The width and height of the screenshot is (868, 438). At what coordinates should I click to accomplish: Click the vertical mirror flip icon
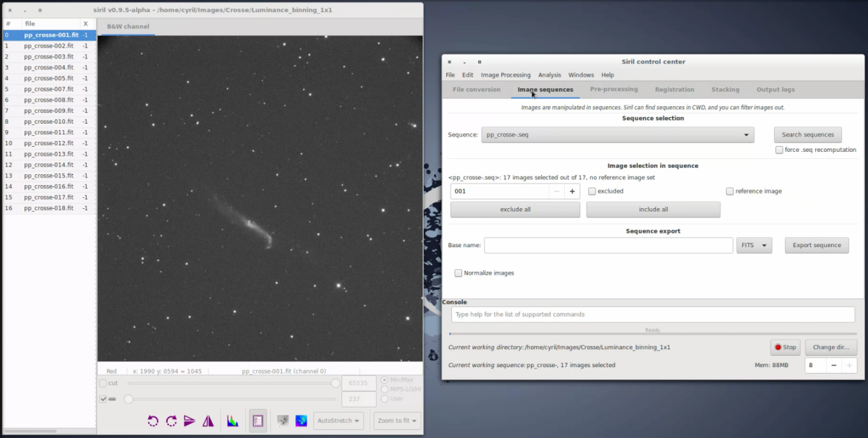tap(190, 421)
